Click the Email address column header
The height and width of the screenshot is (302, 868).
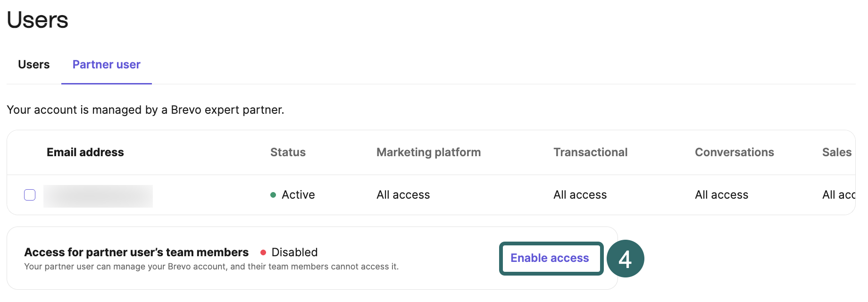coord(85,152)
